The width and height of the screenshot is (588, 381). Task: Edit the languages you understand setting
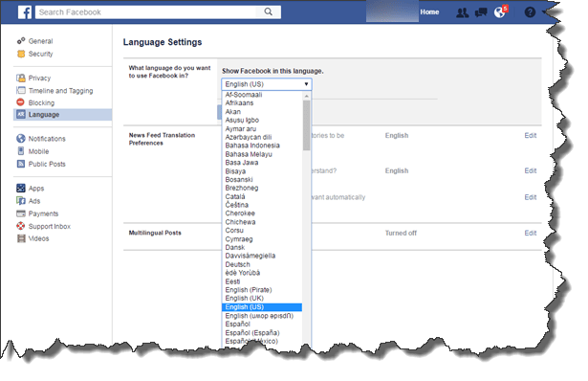[x=531, y=170]
